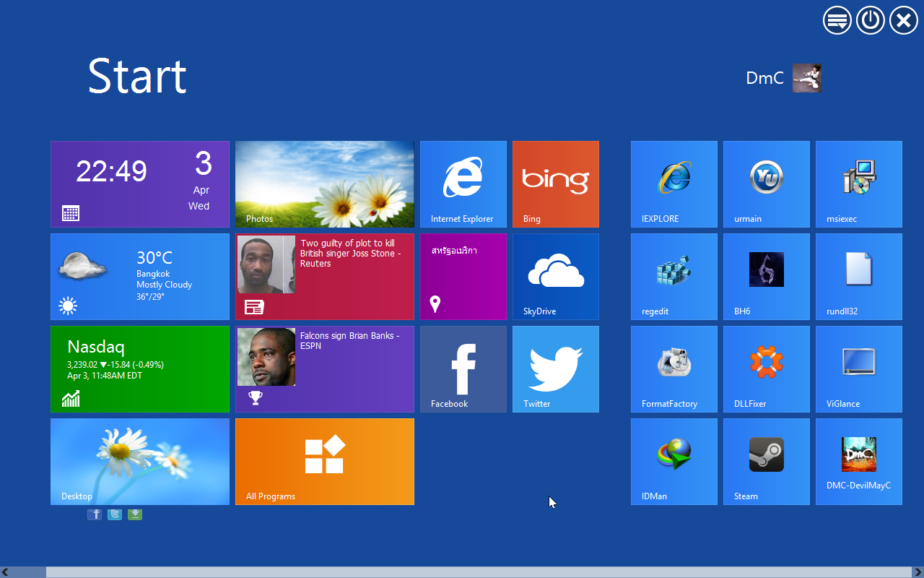This screenshot has width=924, height=578.
Task: Open the All Programs tile
Action: click(325, 462)
